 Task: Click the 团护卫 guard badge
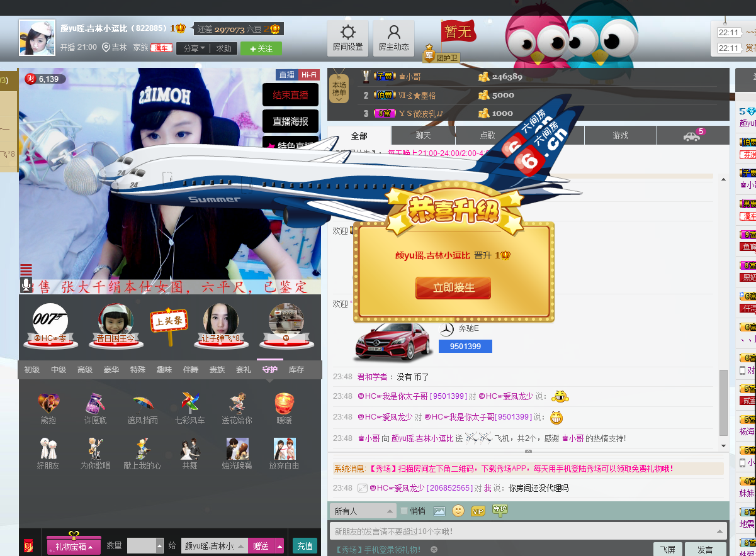pyautogui.click(x=442, y=54)
